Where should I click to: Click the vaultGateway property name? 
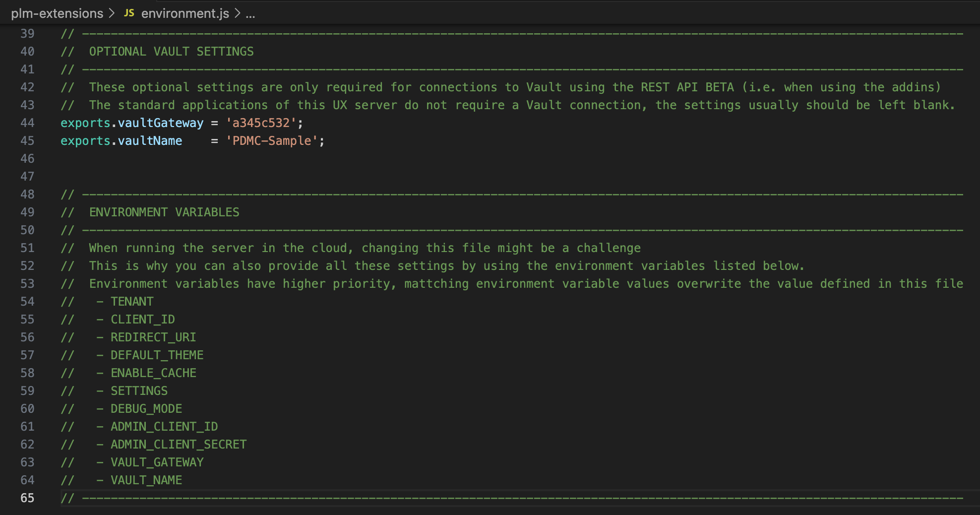[160, 123]
